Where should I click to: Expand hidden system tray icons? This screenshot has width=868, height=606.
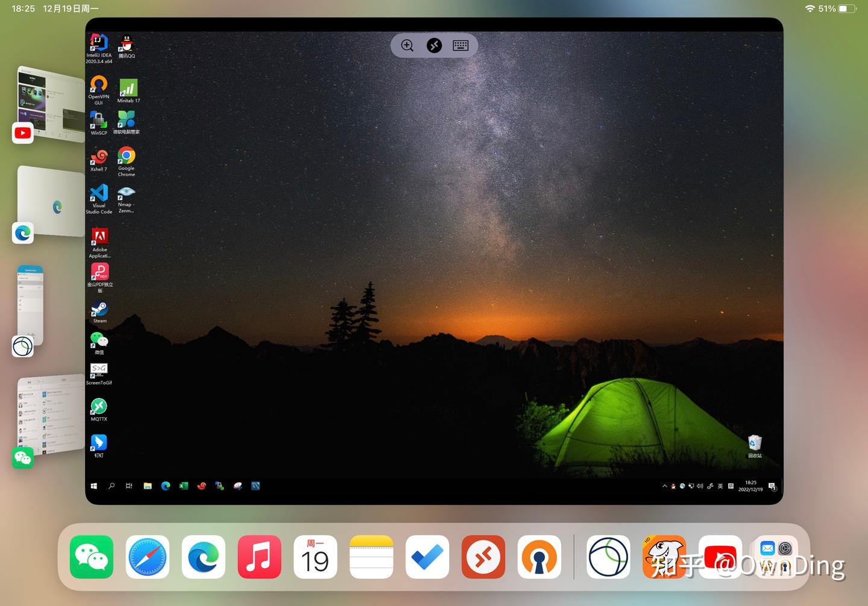tap(665, 486)
